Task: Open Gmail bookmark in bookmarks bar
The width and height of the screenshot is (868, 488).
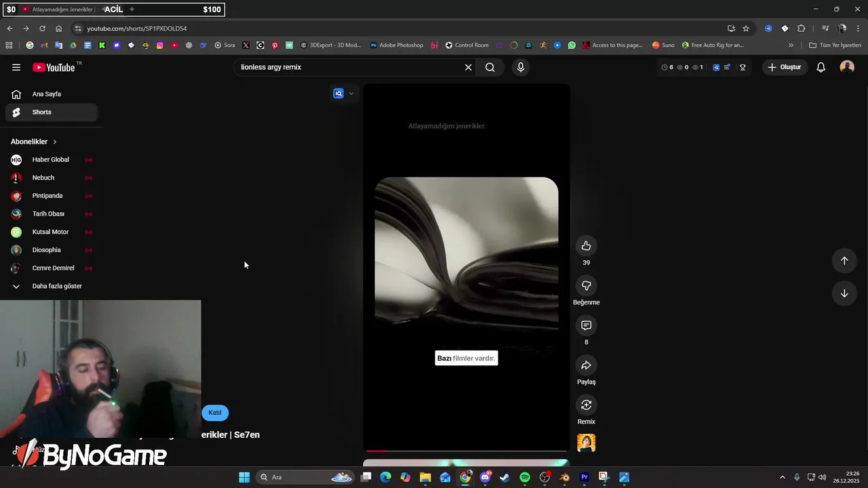Action: [44, 45]
